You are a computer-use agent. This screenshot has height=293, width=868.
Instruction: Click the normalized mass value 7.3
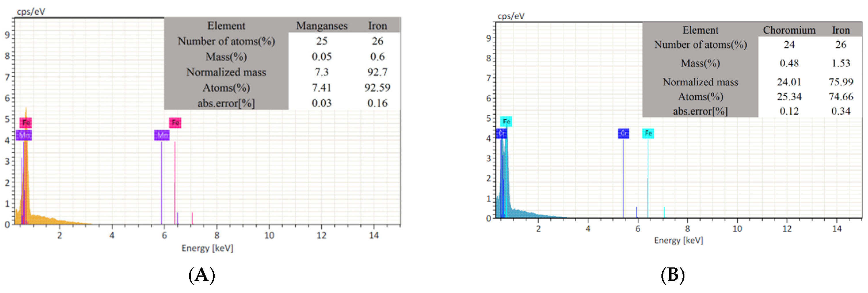pos(322,72)
